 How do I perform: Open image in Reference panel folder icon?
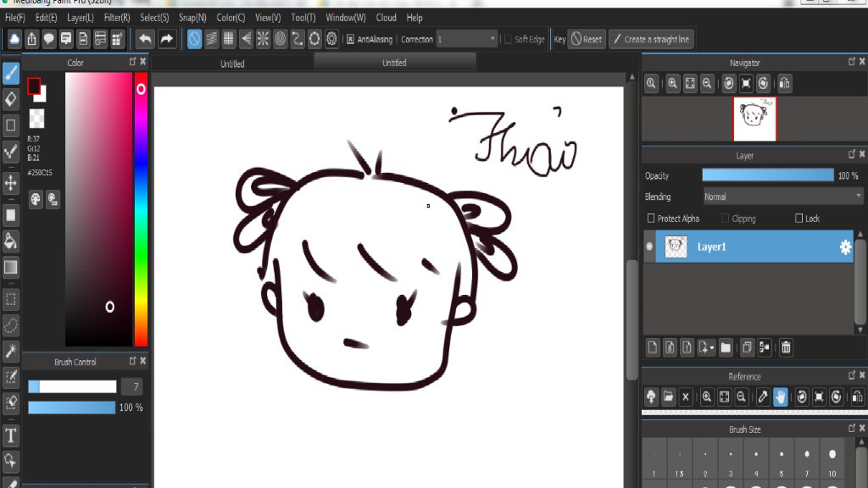[x=668, y=396]
